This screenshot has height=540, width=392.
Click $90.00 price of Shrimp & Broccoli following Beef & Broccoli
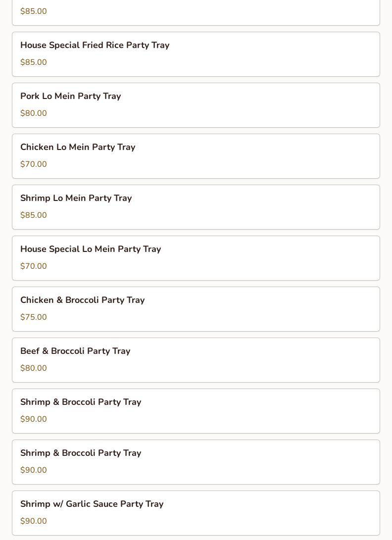(x=34, y=419)
